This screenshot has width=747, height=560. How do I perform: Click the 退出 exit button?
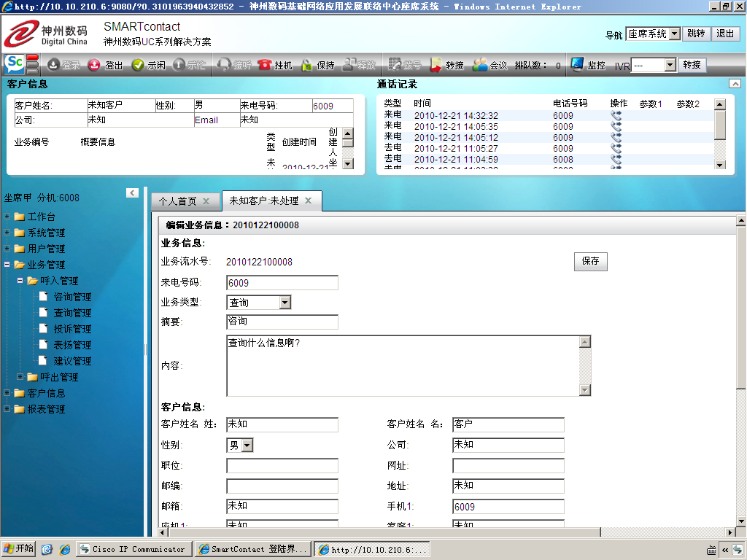point(725,34)
